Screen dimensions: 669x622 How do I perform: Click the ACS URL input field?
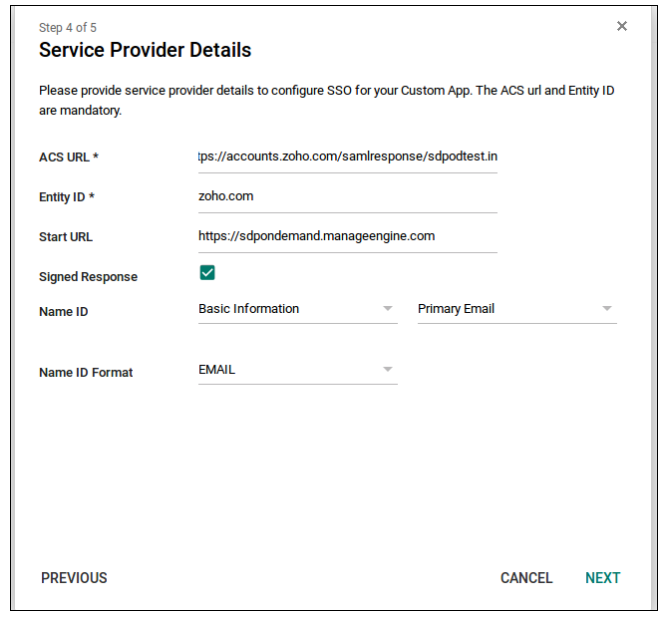(x=348, y=157)
